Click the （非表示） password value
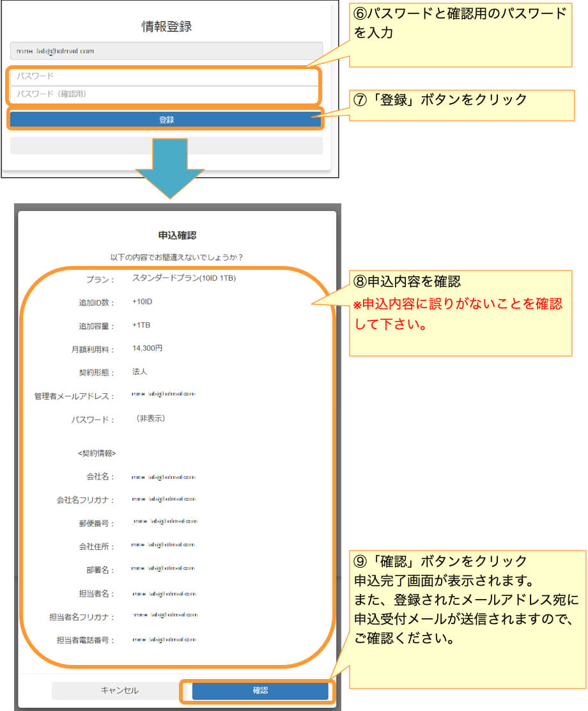588x711 pixels. [x=150, y=418]
